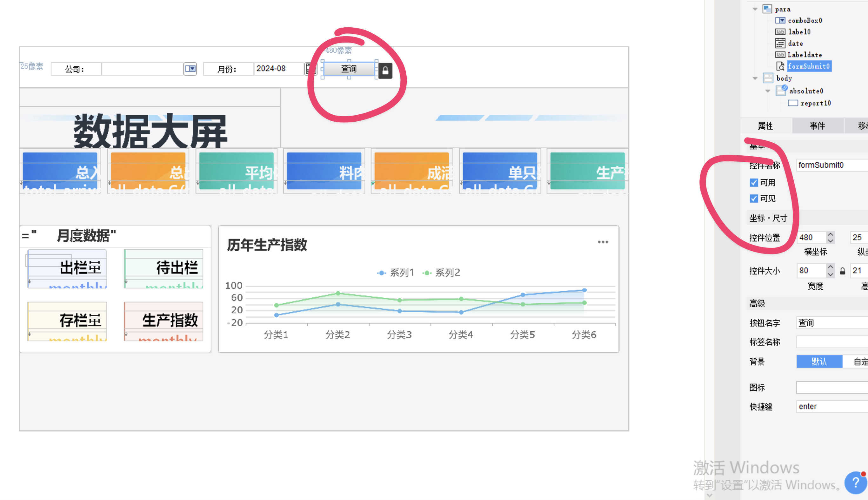
Task: Switch to the 属性 tab
Action: tap(765, 126)
